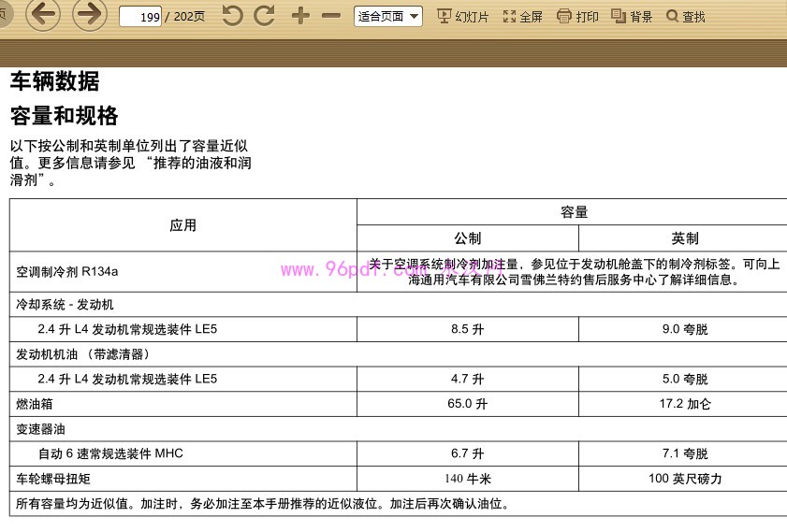Rotate the page clockwise
This screenshot has width=787, height=532.
[x=265, y=16]
